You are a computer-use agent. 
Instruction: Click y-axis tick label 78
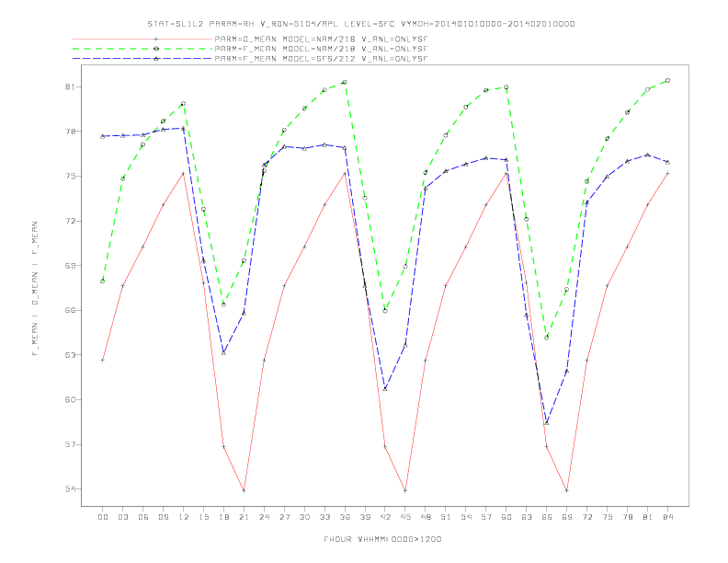pyautogui.click(x=70, y=132)
